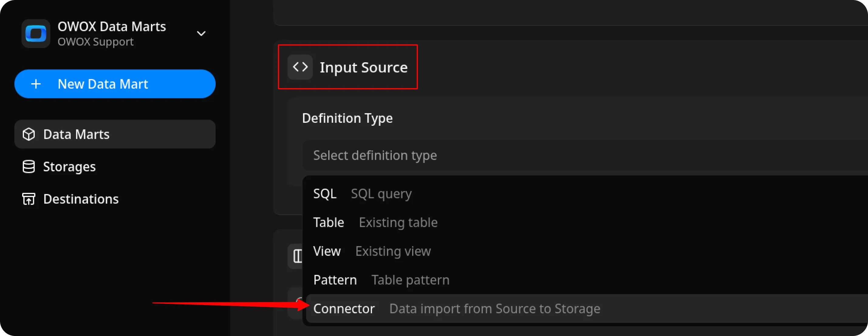Pick the View existing view option
868x336 pixels.
[x=372, y=251]
